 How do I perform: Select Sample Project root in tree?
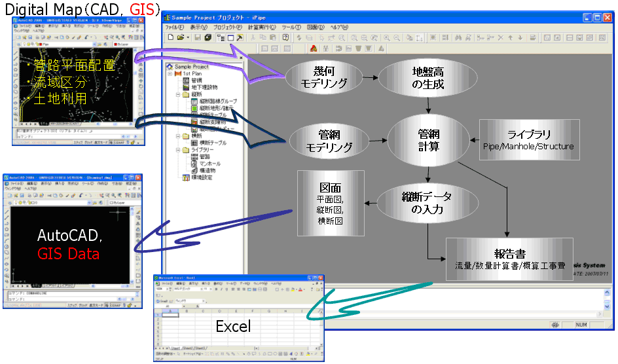click(192, 67)
